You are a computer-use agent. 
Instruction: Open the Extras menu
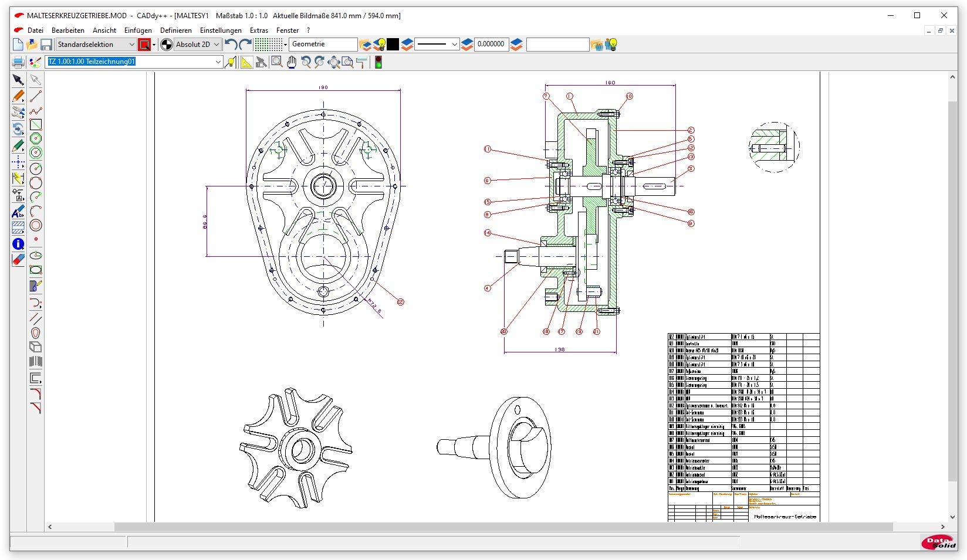[x=259, y=30]
